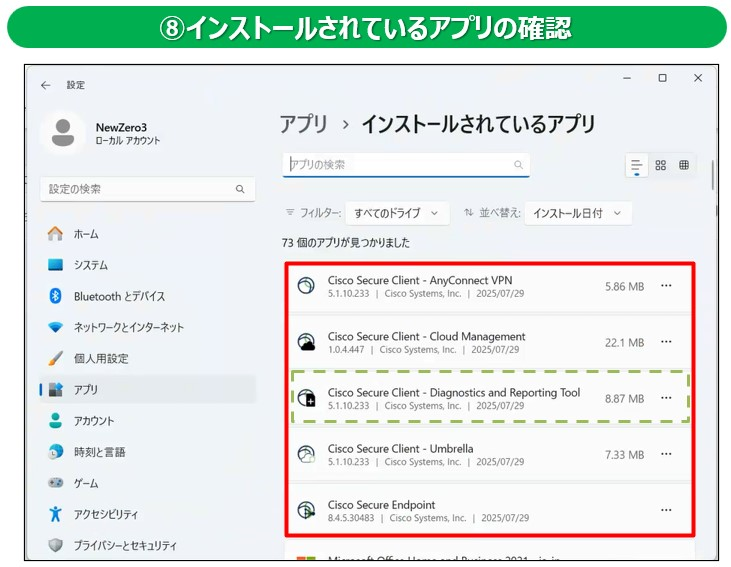The image size is (731, 567).
Task: Click the magnifier icon in app search box
Action: (518, 165)
